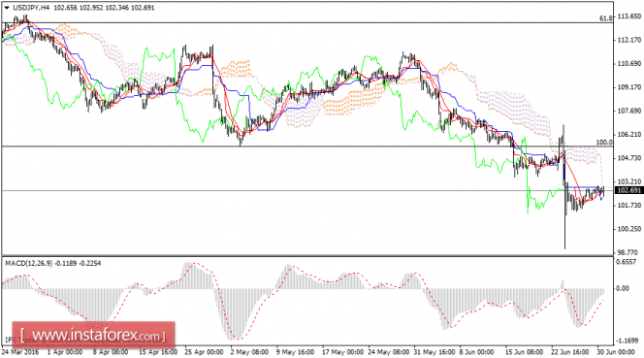Viewport: 644px width, 358px height.
Task: Select the USDJPY,H4 chart title
Action: (x=30, y=8)
